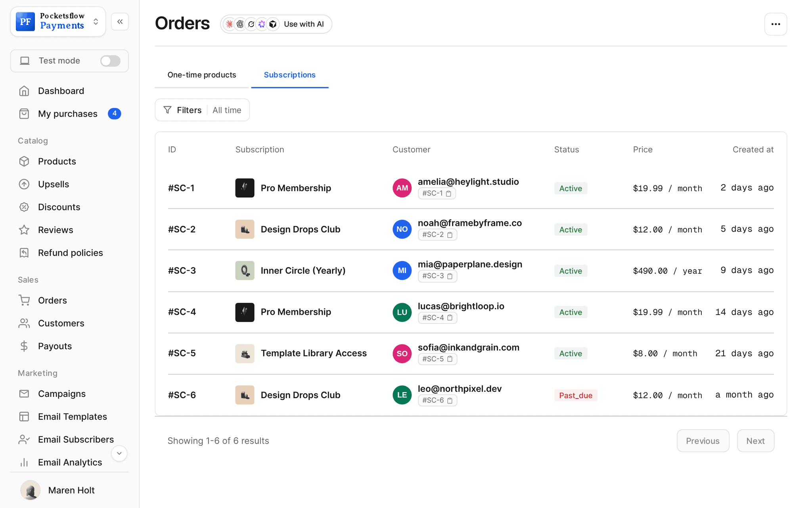Click the $490.00 / year price

pos(667,271)
